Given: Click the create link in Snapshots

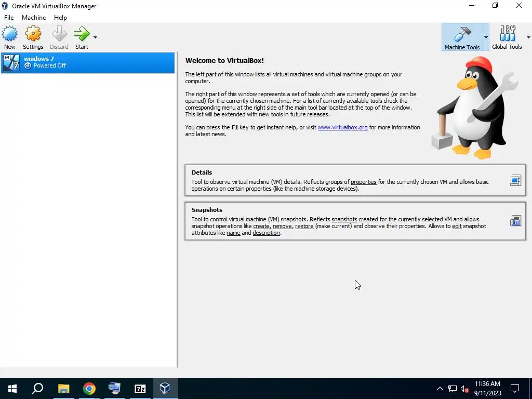Looking at the screenshot, I should click(x=261, y=226).
